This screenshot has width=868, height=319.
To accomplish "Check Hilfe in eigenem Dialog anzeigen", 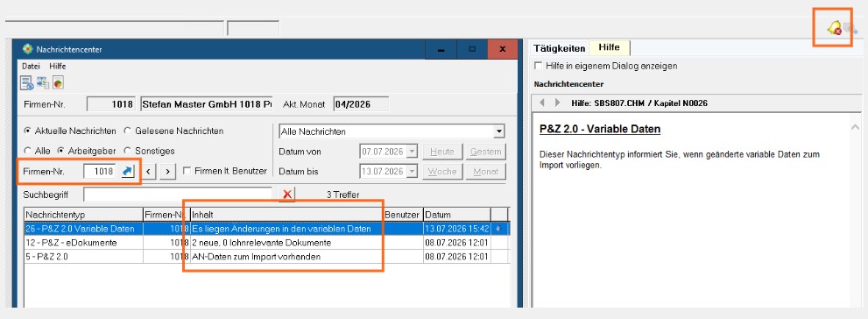I will pos(538,66).
